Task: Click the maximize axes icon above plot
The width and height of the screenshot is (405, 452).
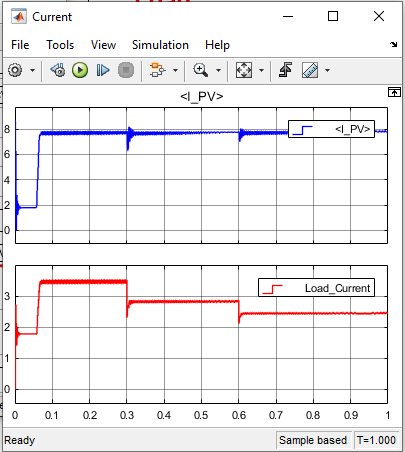Action: click(x=394, y=92)
